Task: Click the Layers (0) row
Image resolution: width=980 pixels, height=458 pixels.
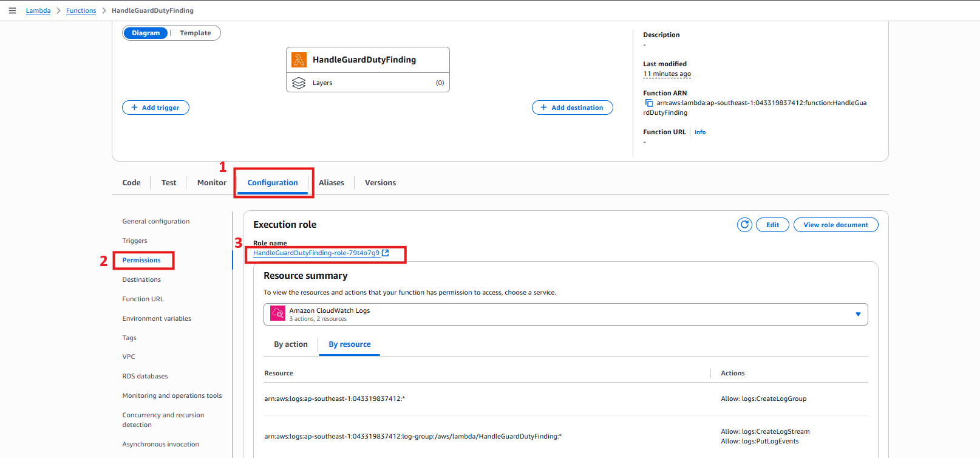Action: [368, 83]
